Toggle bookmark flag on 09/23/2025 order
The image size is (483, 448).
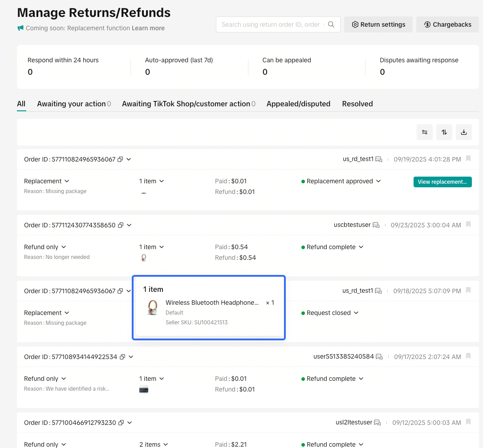[x=468, y=225]
